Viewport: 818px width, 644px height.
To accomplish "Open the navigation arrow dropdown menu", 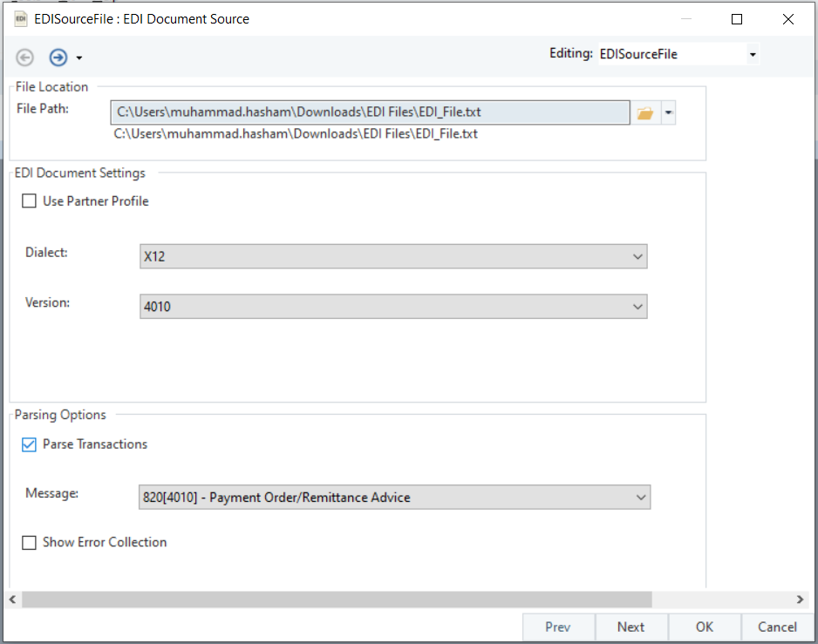I will (79, 58).
